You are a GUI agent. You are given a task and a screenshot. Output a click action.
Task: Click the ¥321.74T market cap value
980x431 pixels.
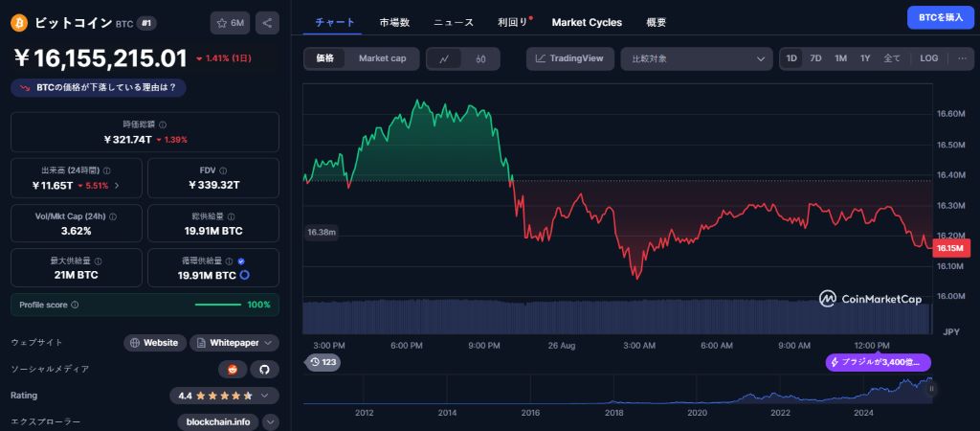[127, 140]
